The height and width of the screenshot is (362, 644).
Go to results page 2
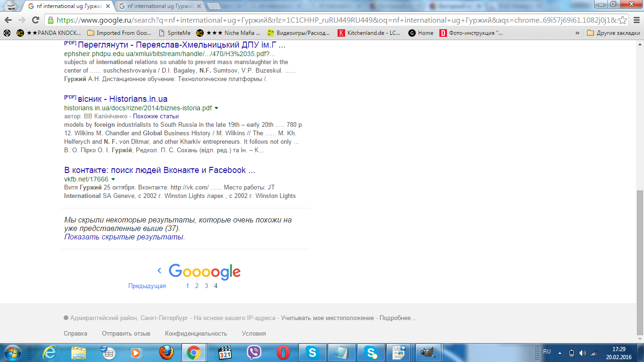tap(197, 286)
